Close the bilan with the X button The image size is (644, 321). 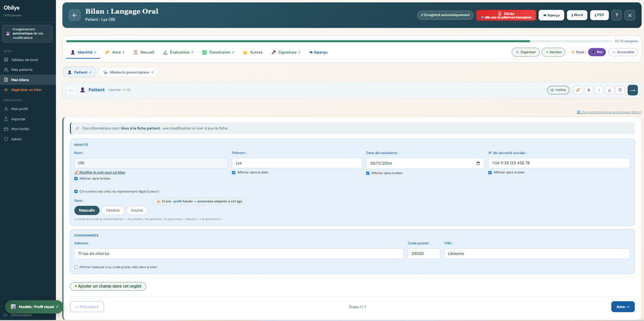click(x=630, y=15)
